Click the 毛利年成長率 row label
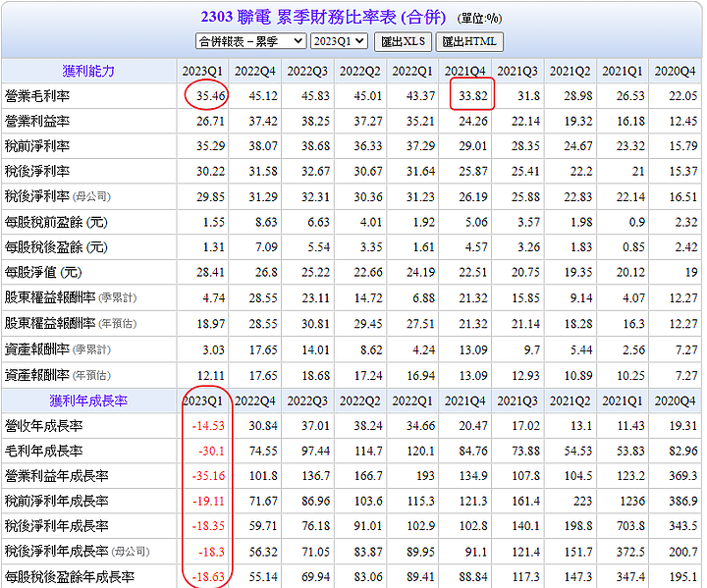707x588 pixels. tap(43, 451)
